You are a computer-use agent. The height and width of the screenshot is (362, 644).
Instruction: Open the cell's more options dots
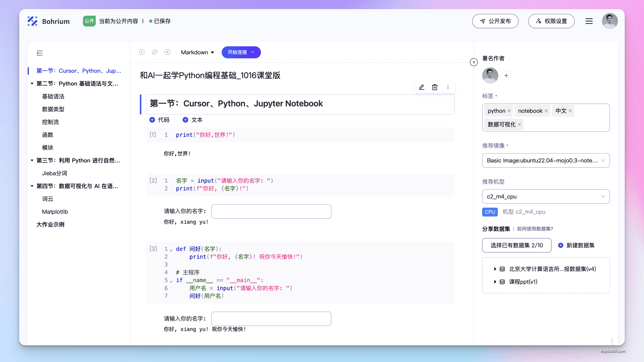pyautogui.click(x=448, y=87)
